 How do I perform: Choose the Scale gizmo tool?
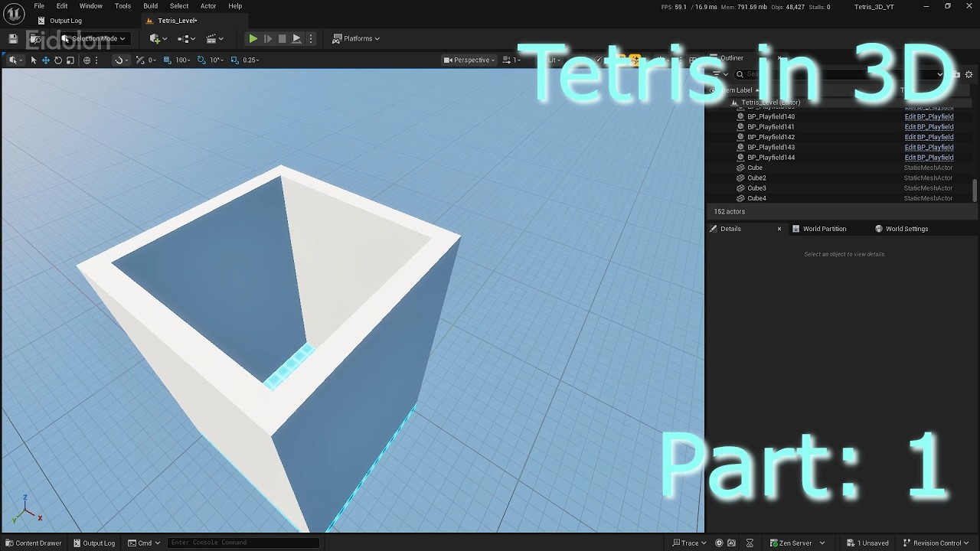click(70, 60)
